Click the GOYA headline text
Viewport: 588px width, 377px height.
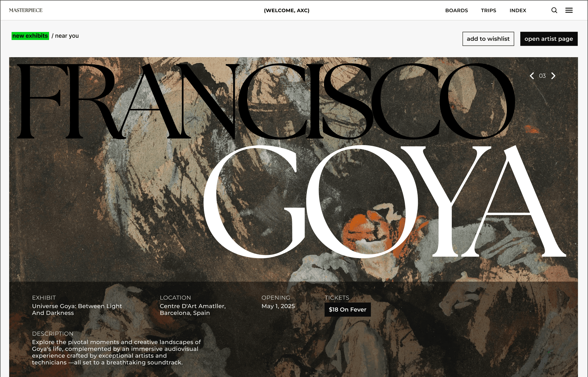click(384, 202)
